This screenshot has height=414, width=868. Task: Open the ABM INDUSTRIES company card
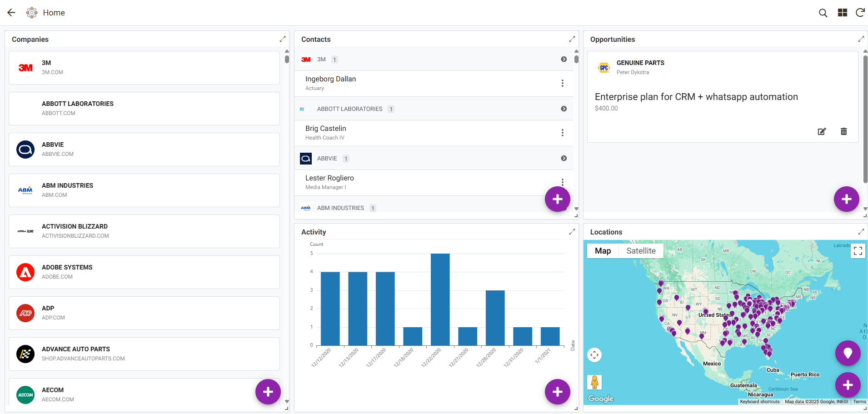click(144, 190)
